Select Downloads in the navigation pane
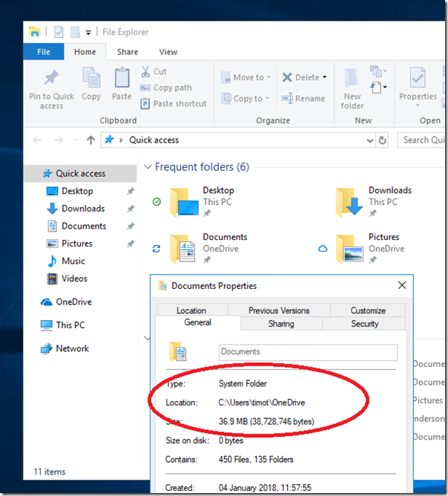448x496 pixels. point(83,209)
